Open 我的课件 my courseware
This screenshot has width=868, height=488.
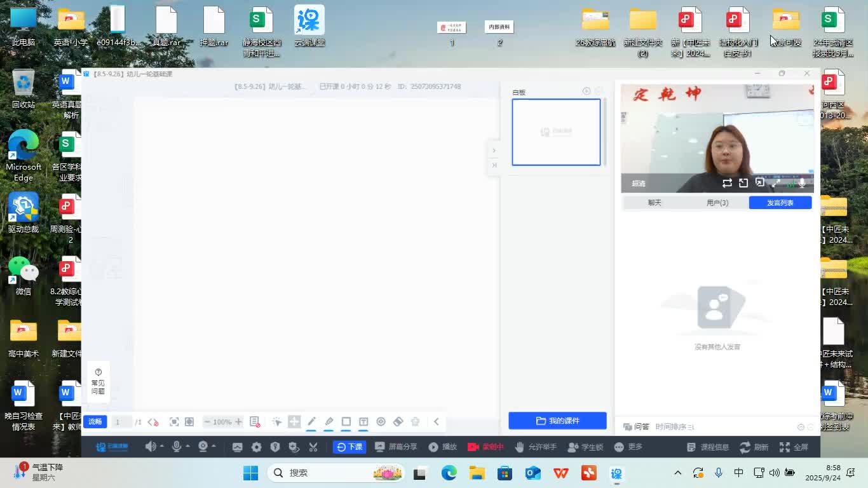[x=557, y=421]
